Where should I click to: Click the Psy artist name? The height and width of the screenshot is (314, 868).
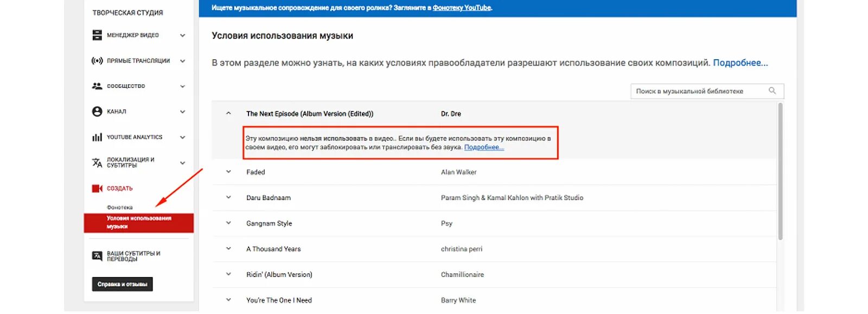click(x=446, y=223)
